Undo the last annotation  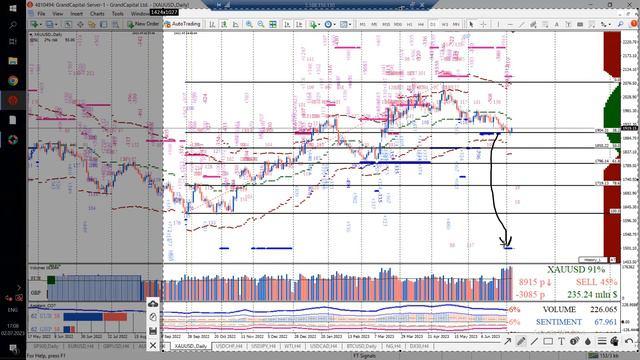click(629, 341)
